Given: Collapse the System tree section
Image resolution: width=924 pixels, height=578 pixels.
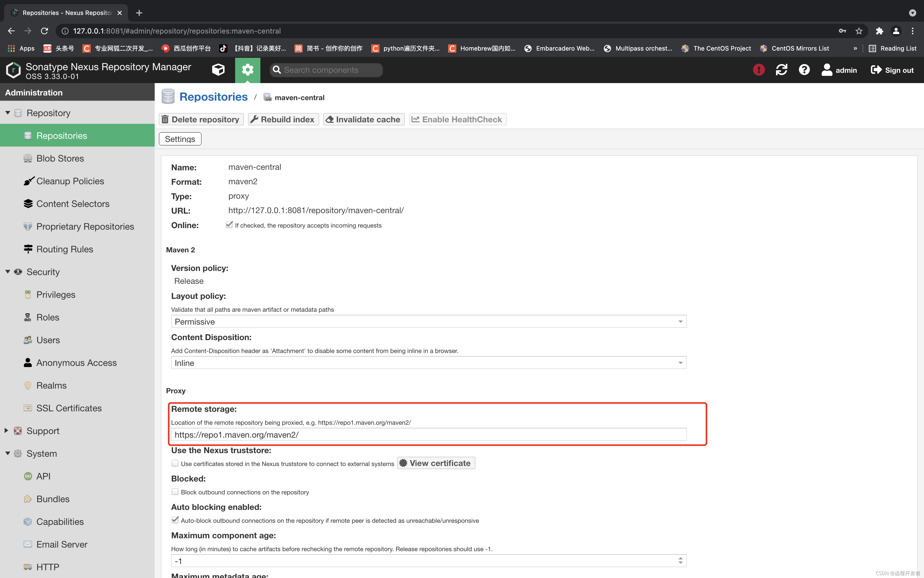Looking at the screenshot, I should 8,453.
